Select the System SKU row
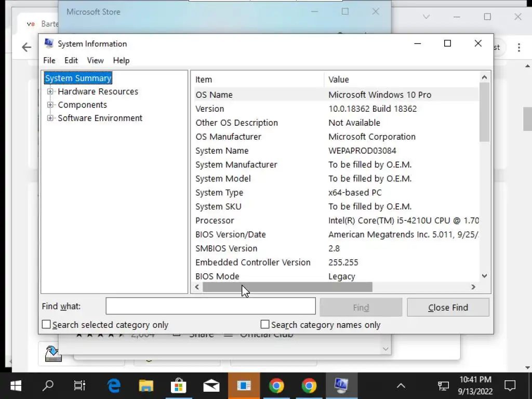The width and height of the screenshot is (532, 399). click(336, 207)
